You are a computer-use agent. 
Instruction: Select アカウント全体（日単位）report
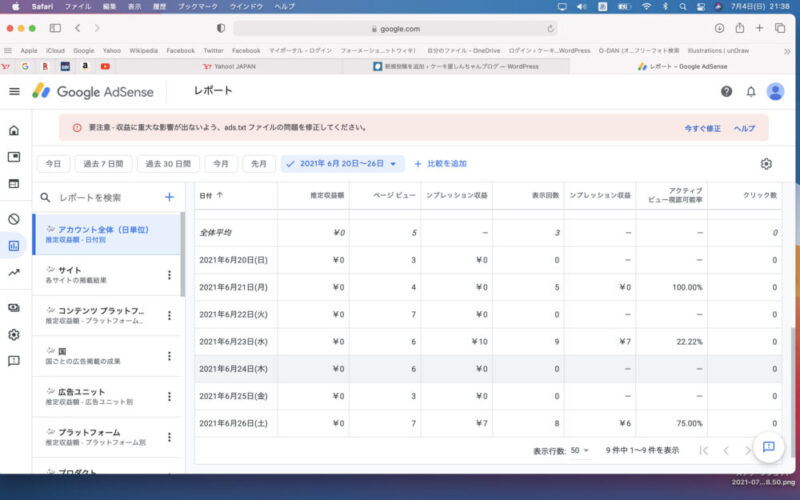click(x=106, y=234)
